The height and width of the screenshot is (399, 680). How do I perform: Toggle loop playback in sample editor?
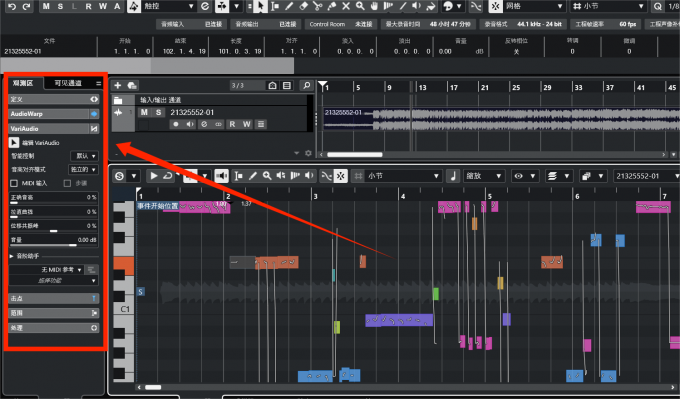(x=167, y=176)
